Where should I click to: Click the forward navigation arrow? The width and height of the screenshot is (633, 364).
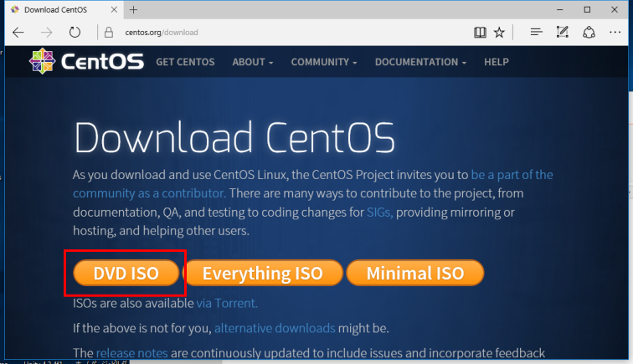tap(46, 33)
